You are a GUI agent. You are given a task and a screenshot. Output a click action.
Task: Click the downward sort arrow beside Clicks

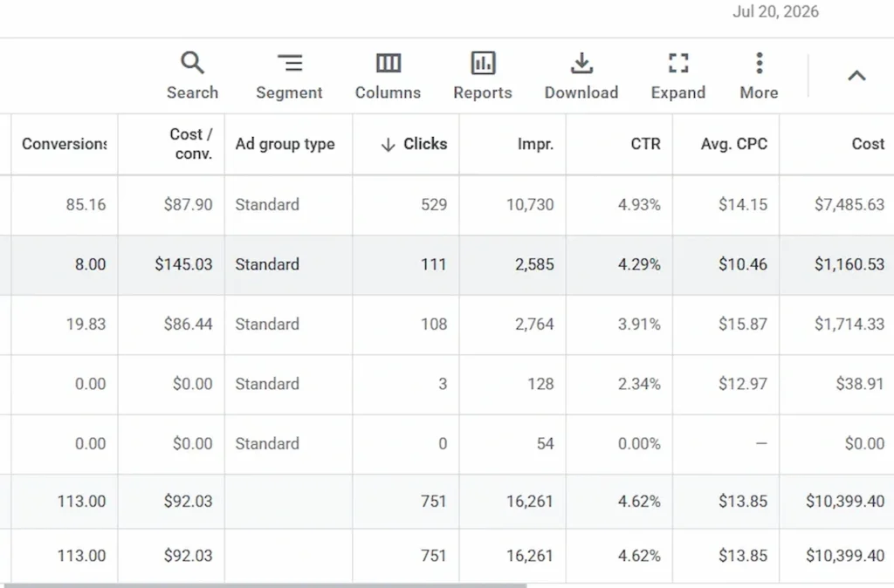[388, 145]
